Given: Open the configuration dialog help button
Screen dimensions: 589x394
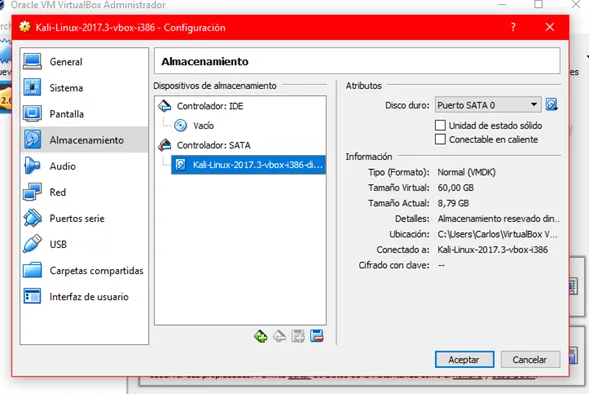Looking at the screenshot, I should point(513,27).
